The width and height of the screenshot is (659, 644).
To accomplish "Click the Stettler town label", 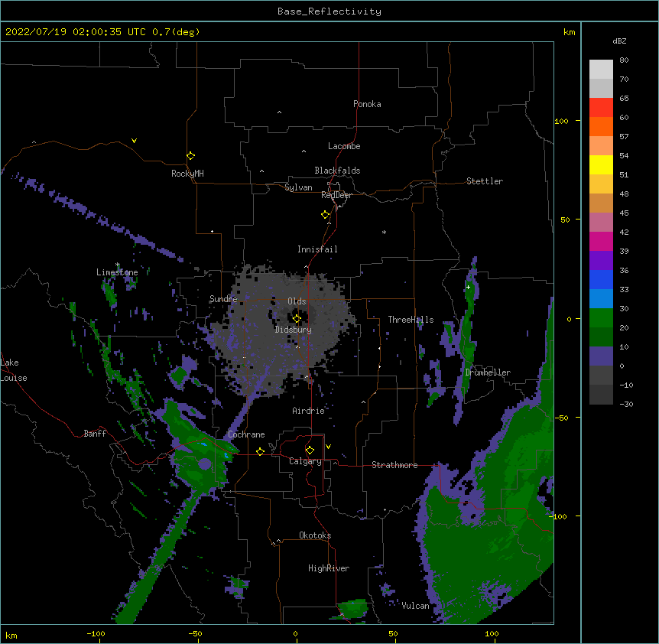I will (485, 181).
